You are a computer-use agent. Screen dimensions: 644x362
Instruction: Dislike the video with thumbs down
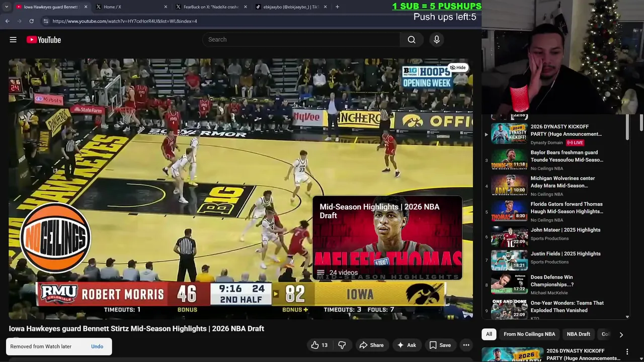point(342,345)
